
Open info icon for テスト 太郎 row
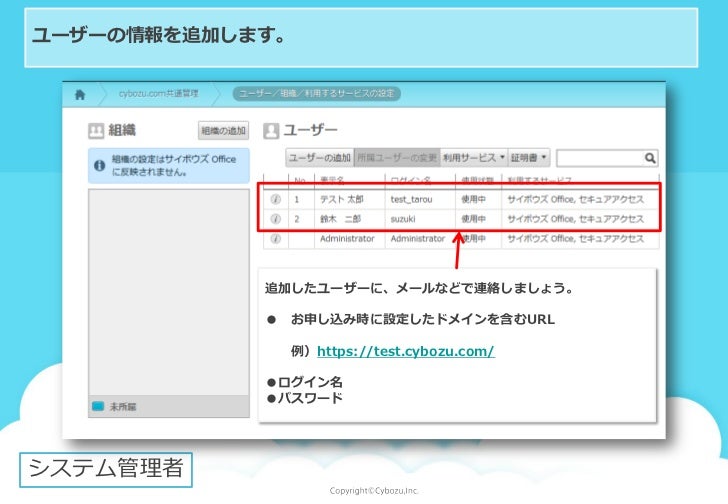click(x=275, y=199)
